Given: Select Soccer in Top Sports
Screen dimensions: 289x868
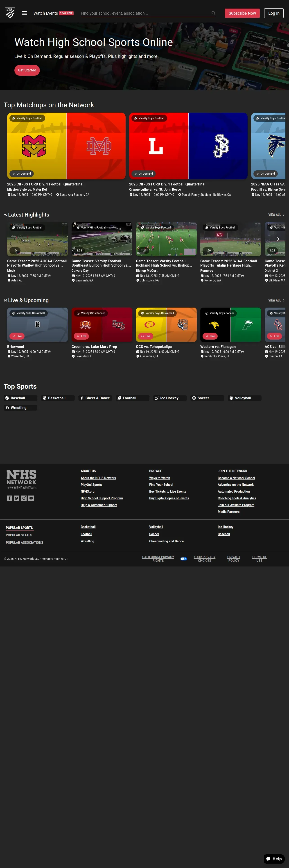Looking at the screenshot, I should (207, 398).
